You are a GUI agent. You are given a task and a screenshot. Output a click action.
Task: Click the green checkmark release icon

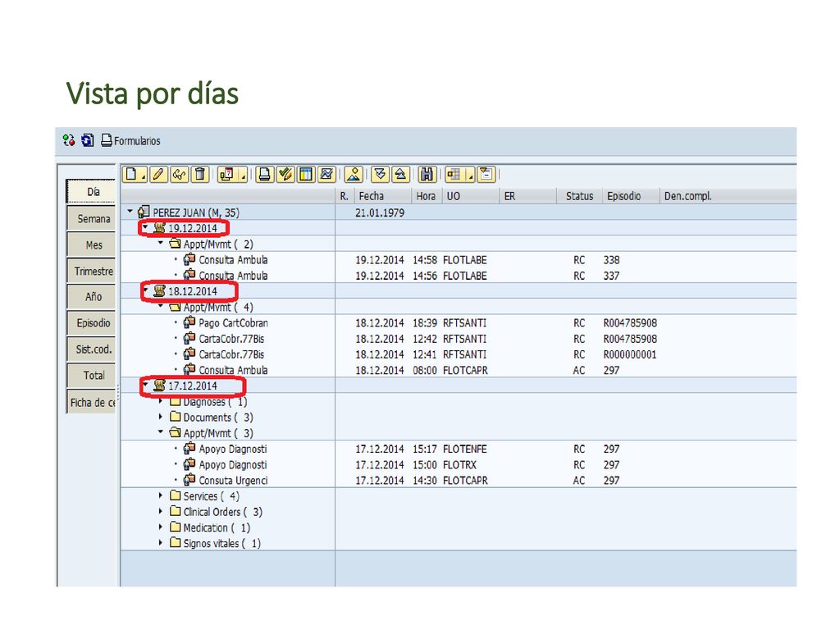[285, 174]
